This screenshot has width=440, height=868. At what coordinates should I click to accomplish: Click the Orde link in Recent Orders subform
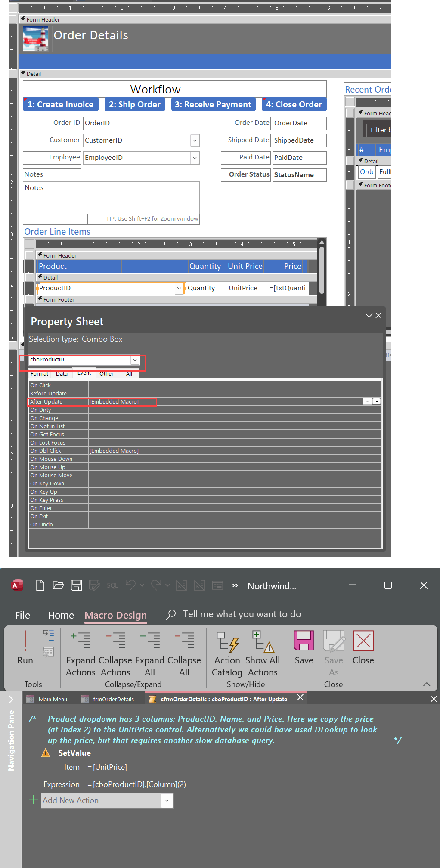[367, 172]
